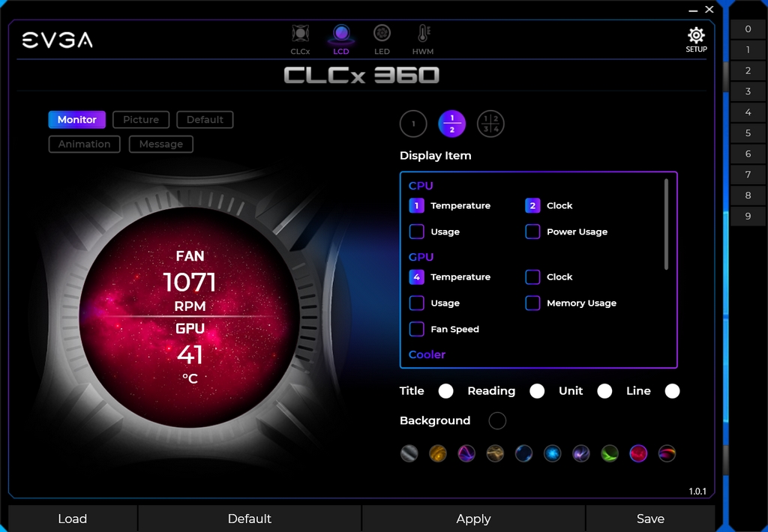Enable GPU Clock checkbox
The height and width of the screenshot is (532, 768).
(x=532, y=277)
